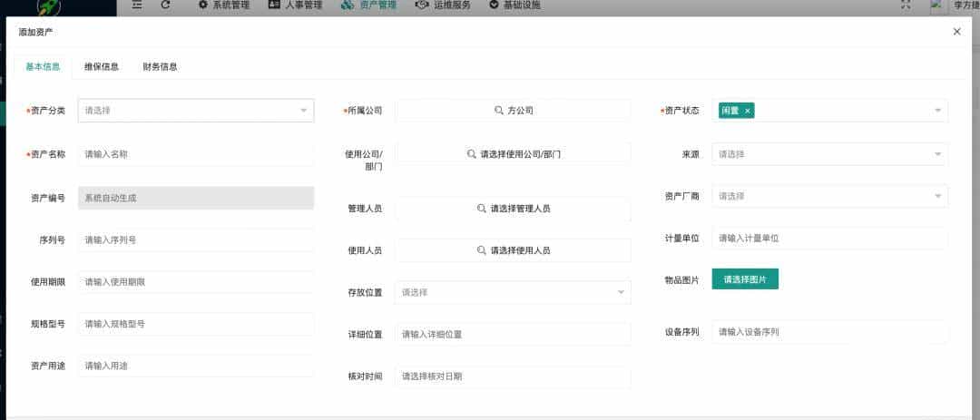Viewport: 980px width, 420px height.
Task: Open the 存放位置 dropdown
Action: 513,292
